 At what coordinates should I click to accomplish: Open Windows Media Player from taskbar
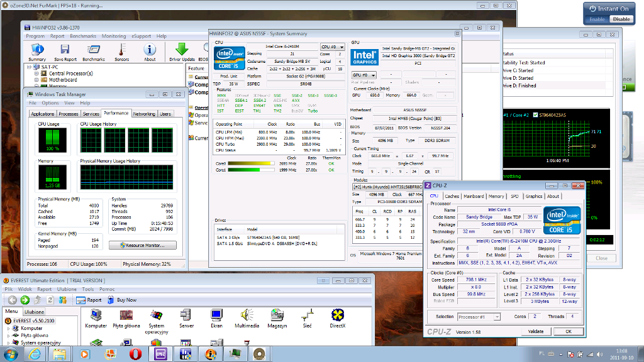[85, 354]
